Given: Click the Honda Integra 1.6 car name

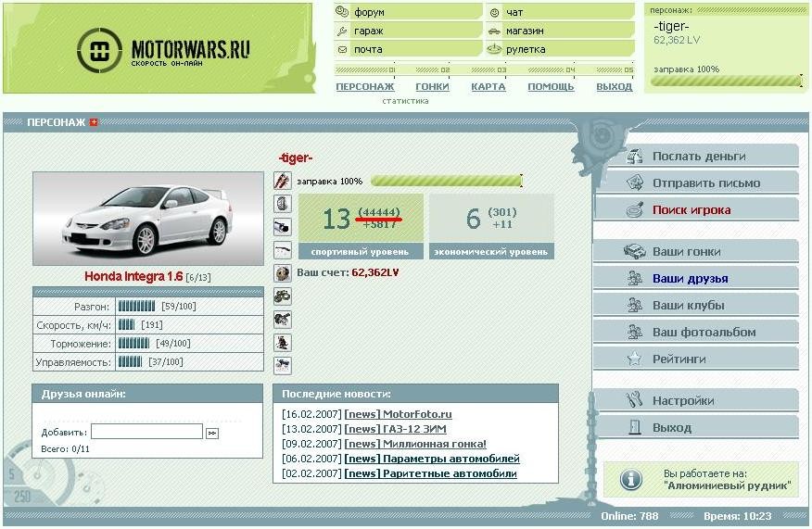Looking at the screenshot, I should (x=133, y=276).
